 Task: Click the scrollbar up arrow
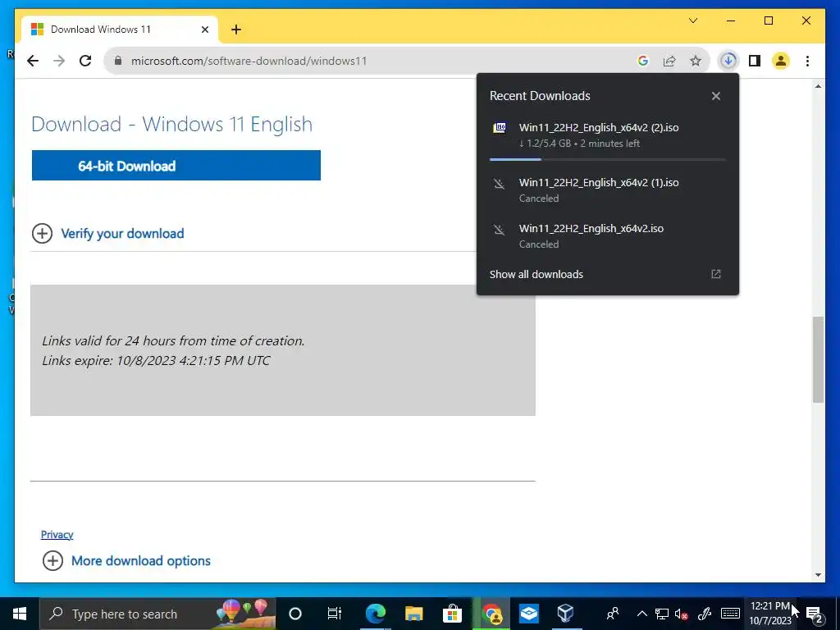tap(818, 86)
